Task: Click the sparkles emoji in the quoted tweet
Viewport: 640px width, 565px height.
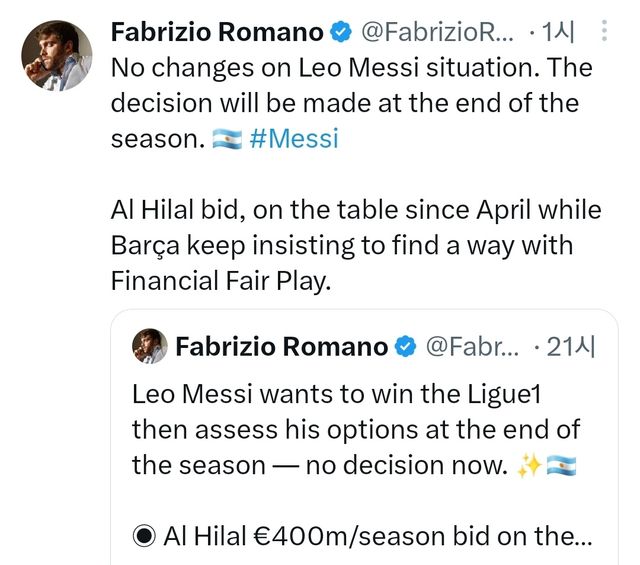Action: (x=528, y=466)
